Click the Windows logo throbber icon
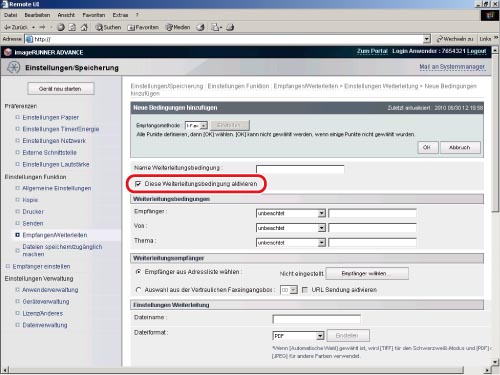The width and height of the screenshot is (500, 375). [x=490, y=15]
